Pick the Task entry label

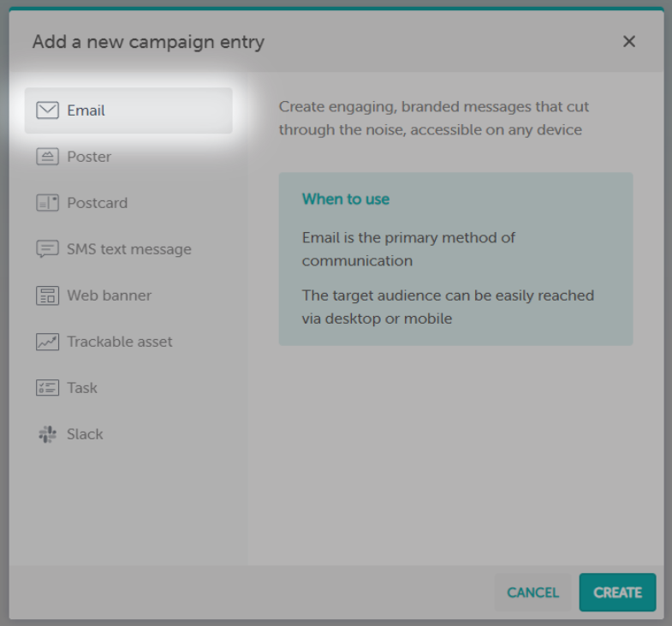tap(82, 388)
